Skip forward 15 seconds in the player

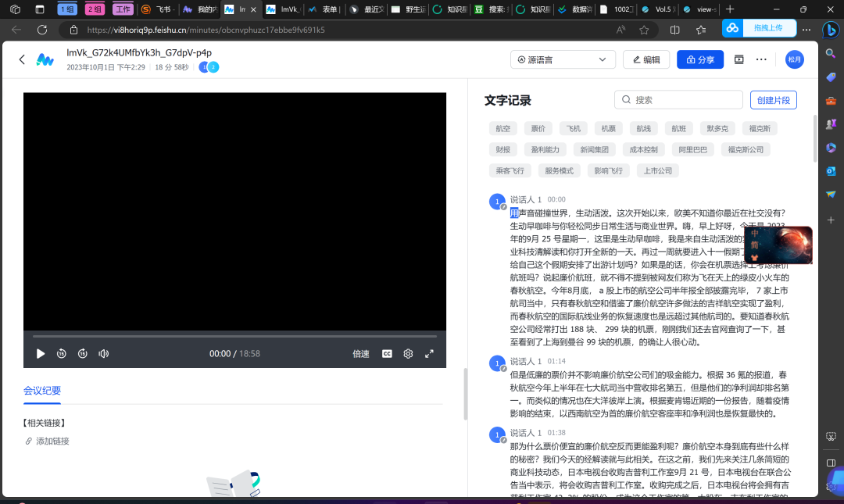pyautogui.click(x=82, y=354)
